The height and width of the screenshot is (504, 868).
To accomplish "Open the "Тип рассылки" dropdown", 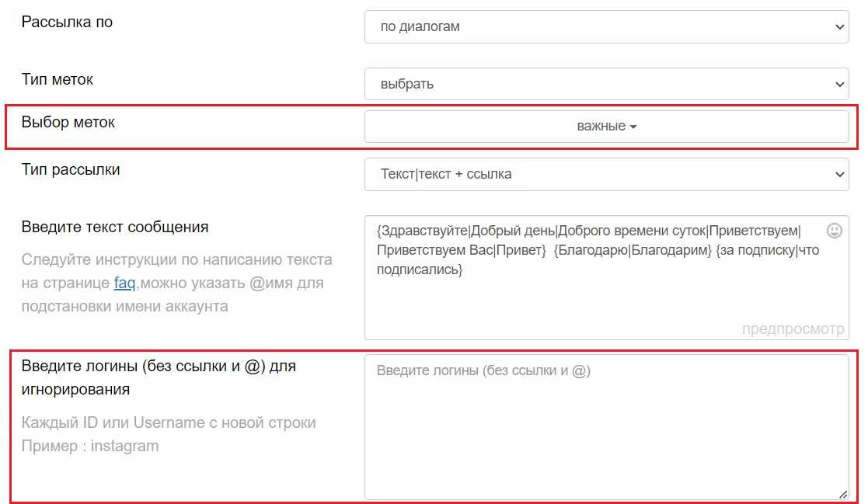I will pyautogui.click(x=606, y=174).
